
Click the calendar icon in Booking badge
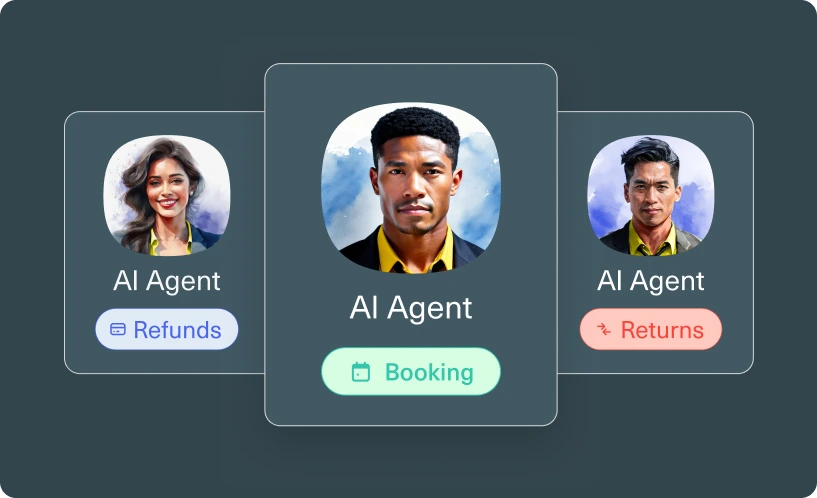tap(361, 372)
